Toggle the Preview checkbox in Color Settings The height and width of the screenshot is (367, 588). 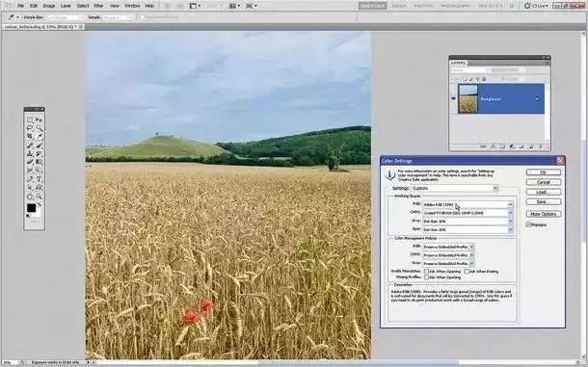[x=528, y=224]
